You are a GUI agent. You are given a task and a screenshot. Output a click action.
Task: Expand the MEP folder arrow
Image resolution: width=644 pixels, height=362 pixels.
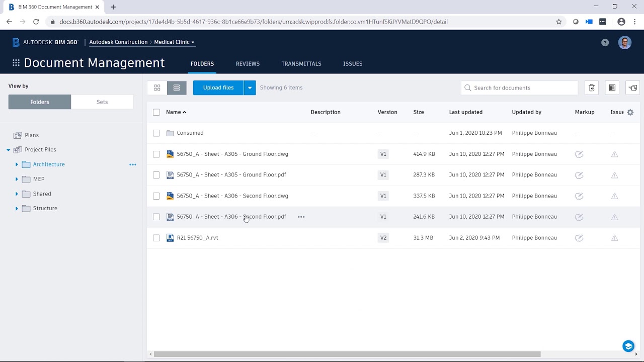click(x=17, y=179)
